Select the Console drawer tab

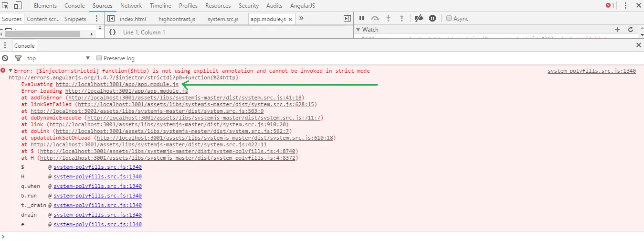click(x=24, y=46)
